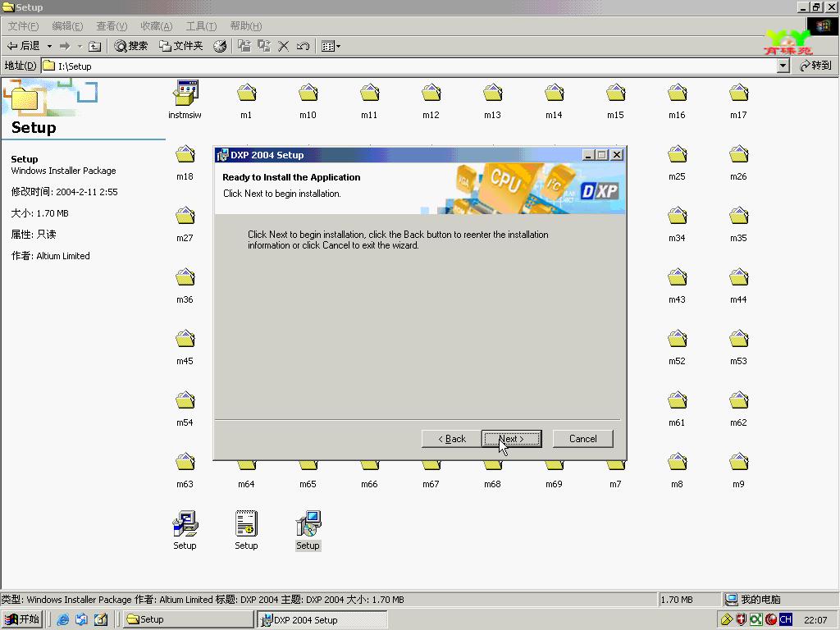Select the m26 folder
Image resolution: width=840 pixels, height=630 pixels.
(x=738, y=162)
